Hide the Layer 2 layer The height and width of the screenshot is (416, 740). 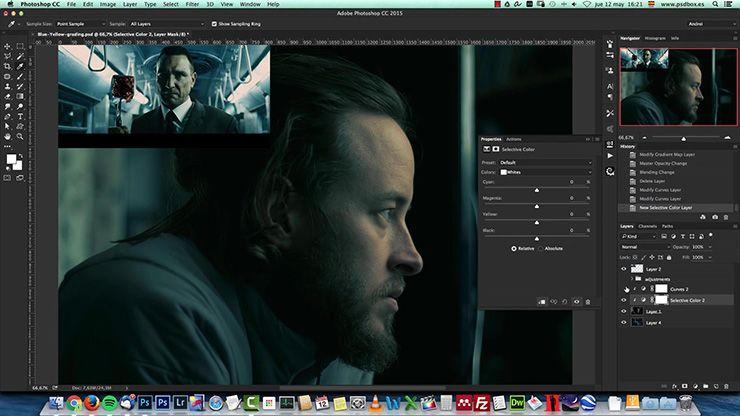coord(624,269)
